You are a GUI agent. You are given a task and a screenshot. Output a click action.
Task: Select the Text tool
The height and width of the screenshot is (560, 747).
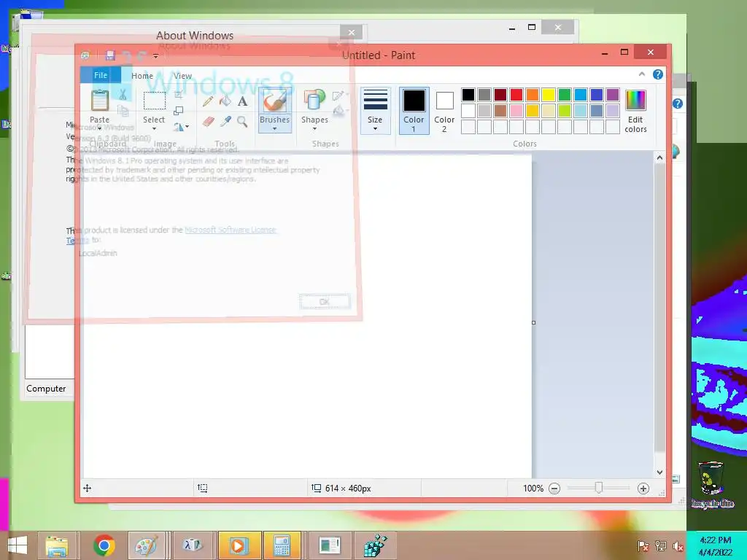point(242,101)
